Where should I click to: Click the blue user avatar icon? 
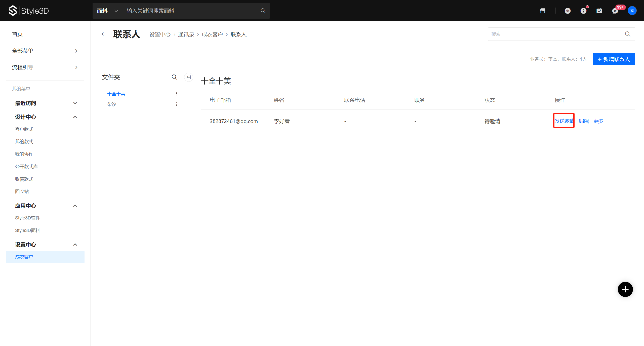[x=632, y=11]
